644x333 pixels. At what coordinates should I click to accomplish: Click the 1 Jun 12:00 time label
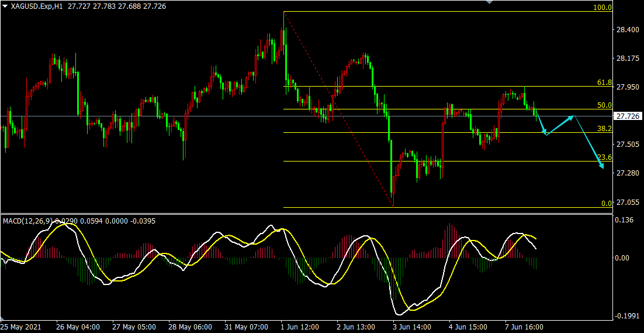(x=300, y=327)
